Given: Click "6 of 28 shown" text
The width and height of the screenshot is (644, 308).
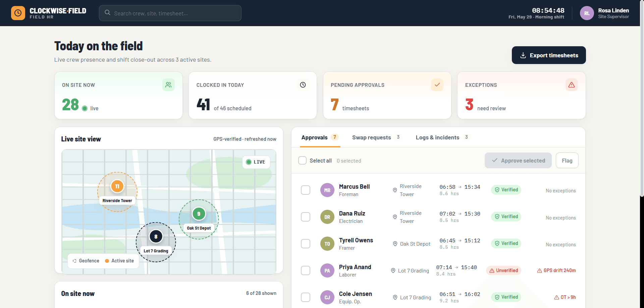Looking at the screenshot, I should tap(261, 293).
